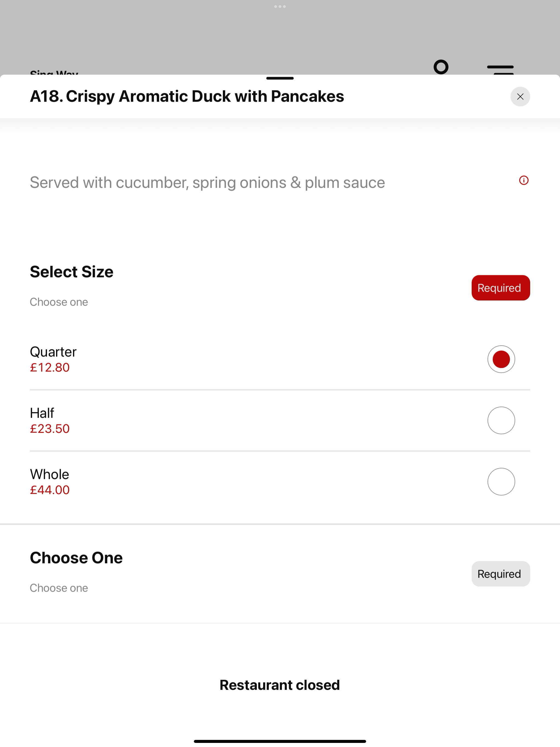Tap the Sing Way restaurant name
Image resolution: width=560 pixels, height=747 pixels.
tap(54, 72)
